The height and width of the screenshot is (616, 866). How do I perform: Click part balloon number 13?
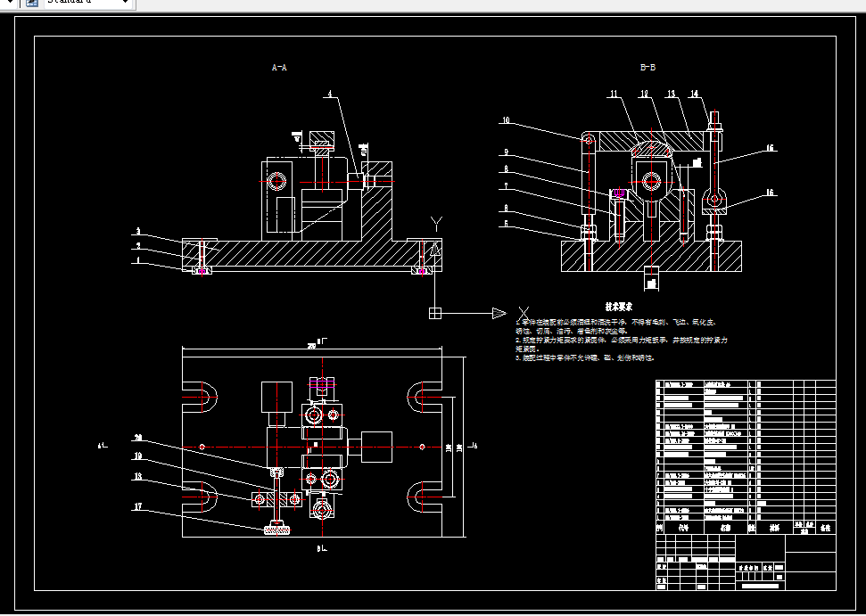[671, 94]
